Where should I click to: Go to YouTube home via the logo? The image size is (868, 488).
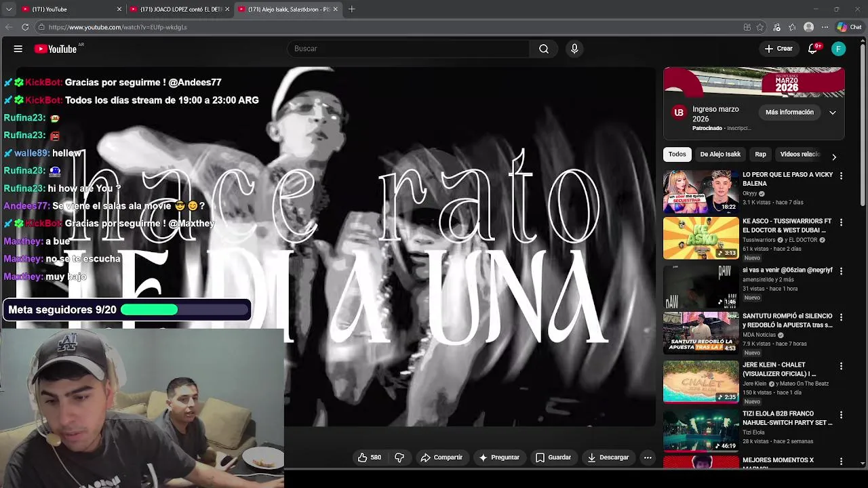(56, 49)
